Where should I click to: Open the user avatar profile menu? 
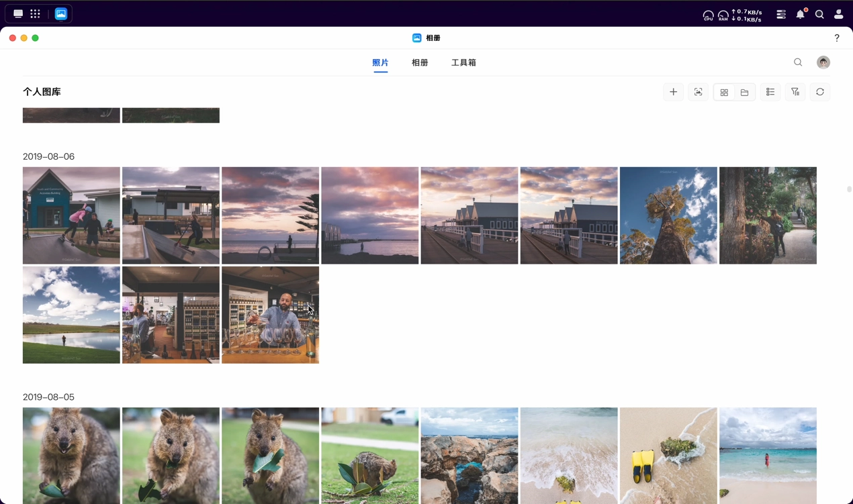point(823,62)
